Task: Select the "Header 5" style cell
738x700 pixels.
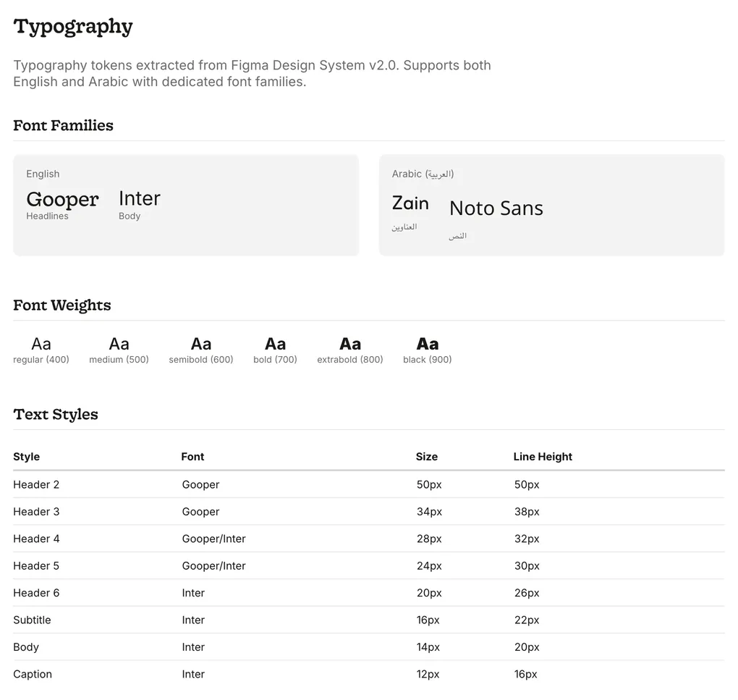Action: 36,566
